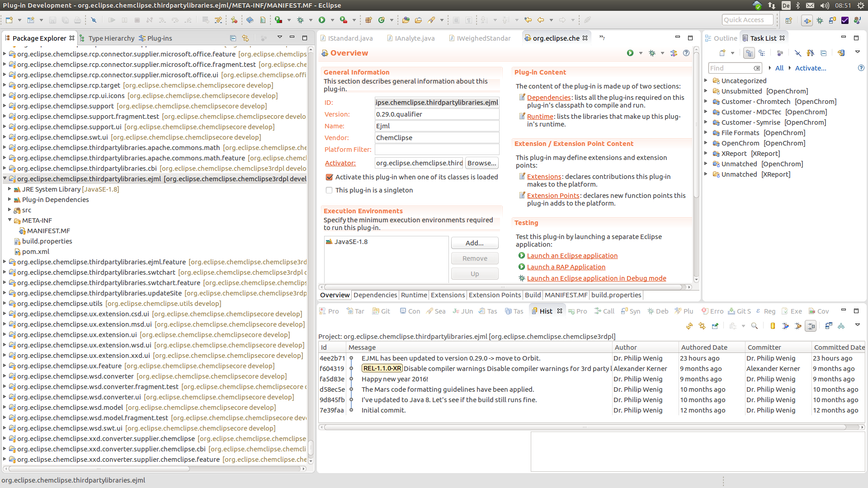Toggle Focus on Workweek in Task List
The width and height of the screenshot is (868, 488).
pyautogui.click(x=780, y=53)
